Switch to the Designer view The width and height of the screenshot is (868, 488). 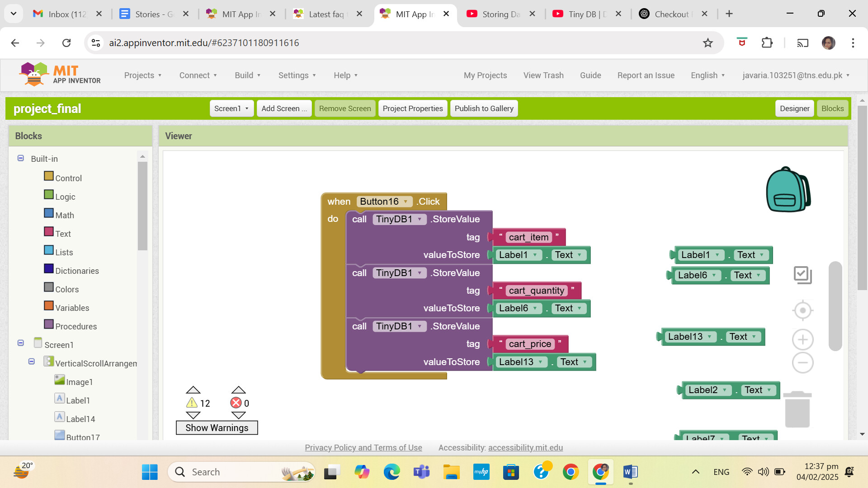pyautogui.click(x=794, y=108)
